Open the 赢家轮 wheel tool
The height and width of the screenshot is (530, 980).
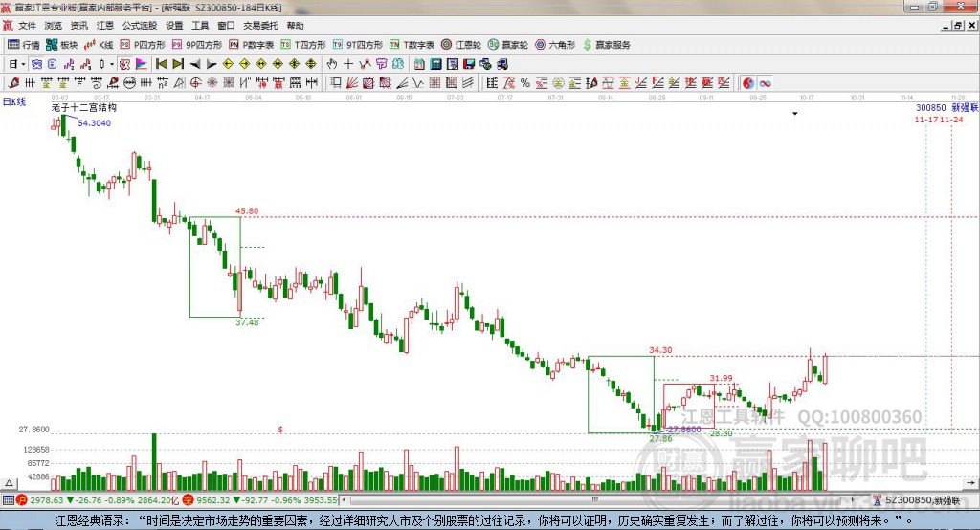coord(508,45)
